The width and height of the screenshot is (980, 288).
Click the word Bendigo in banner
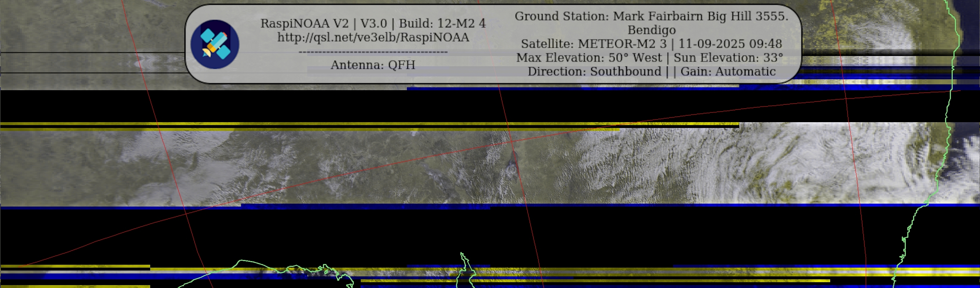[x=651, y=30]
